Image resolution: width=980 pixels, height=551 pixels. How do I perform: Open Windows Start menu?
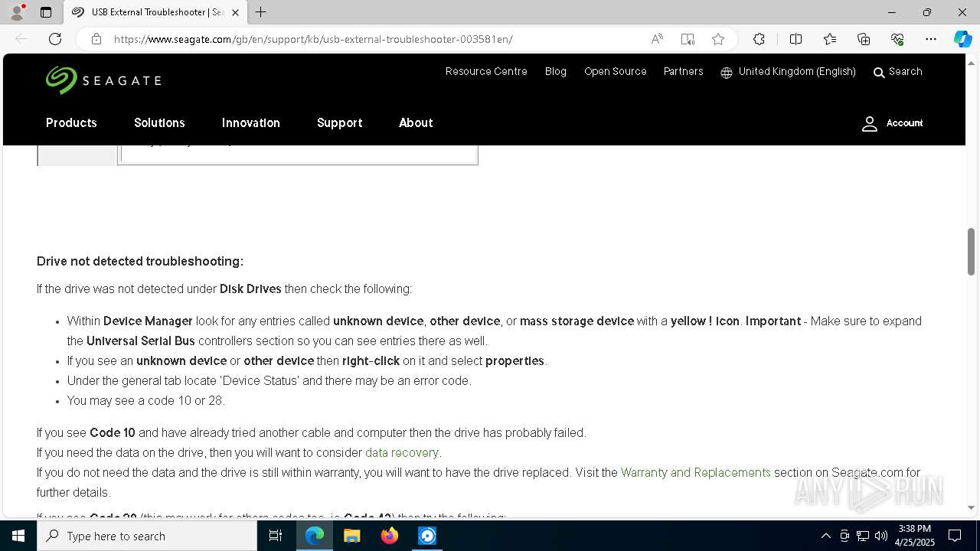point(18,536)
